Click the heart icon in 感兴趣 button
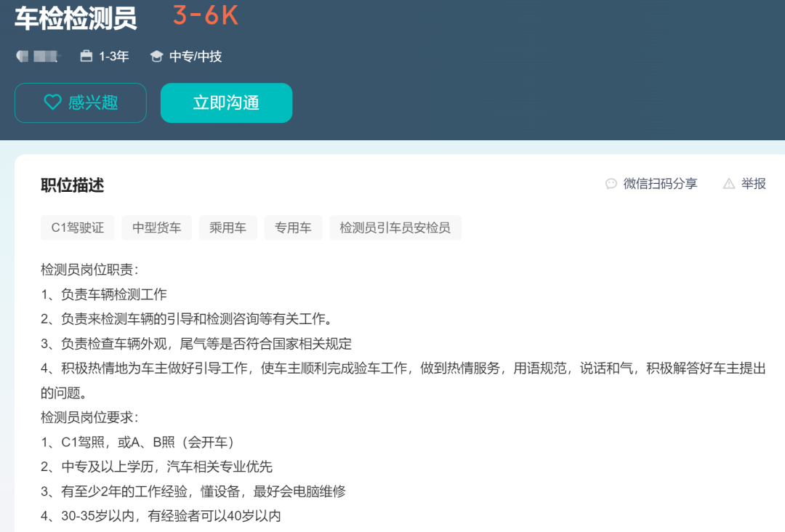The image size is (785, 532). pyautogui.click(x=52, y=102)
